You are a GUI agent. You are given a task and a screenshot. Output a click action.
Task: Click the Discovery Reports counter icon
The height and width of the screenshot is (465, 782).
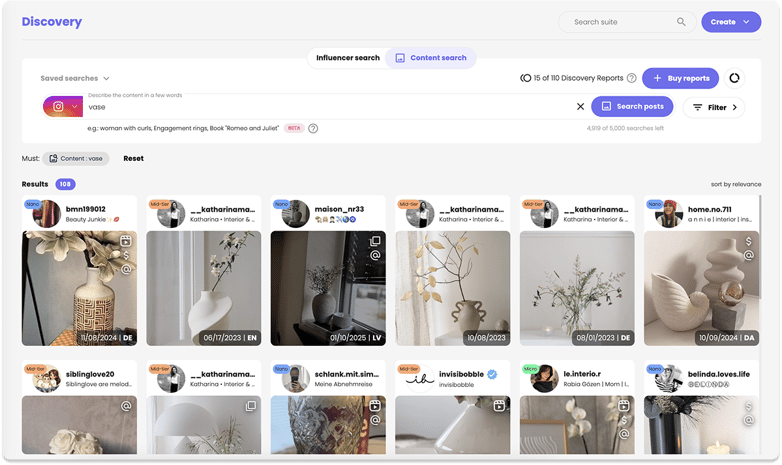tap(525, 78)
